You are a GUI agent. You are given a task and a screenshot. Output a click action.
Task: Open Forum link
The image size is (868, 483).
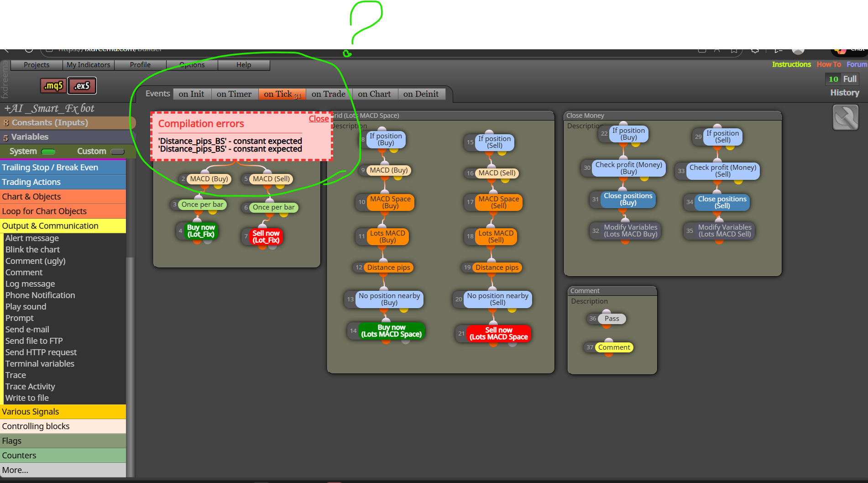(x=857, y=64)
